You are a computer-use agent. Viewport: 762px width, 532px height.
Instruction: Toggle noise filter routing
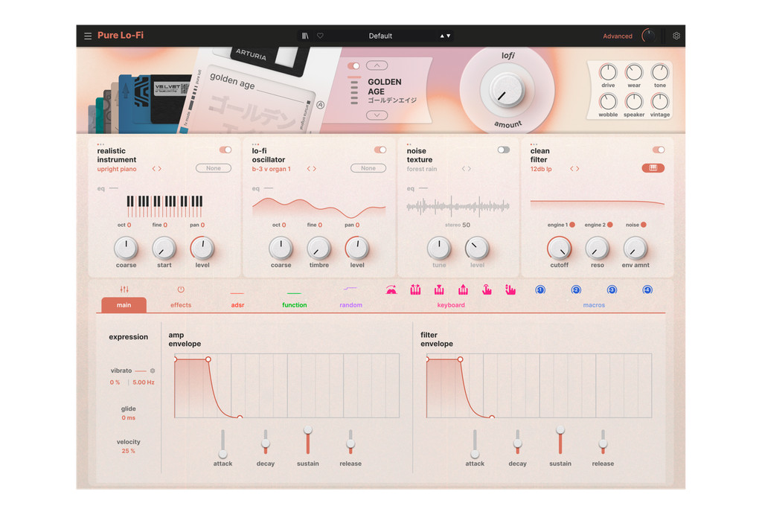tap(644, 225)
